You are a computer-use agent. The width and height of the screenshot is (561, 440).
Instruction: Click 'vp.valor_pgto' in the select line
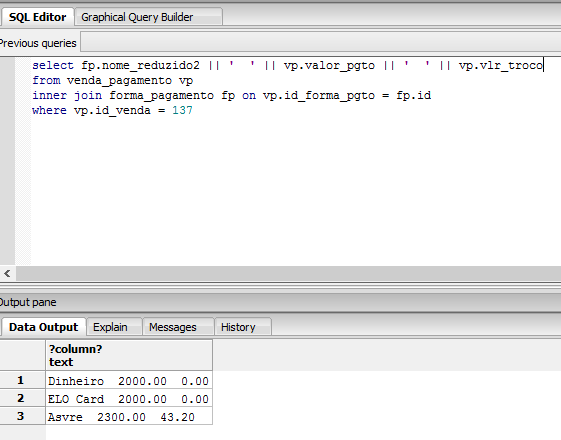[329, 66]
